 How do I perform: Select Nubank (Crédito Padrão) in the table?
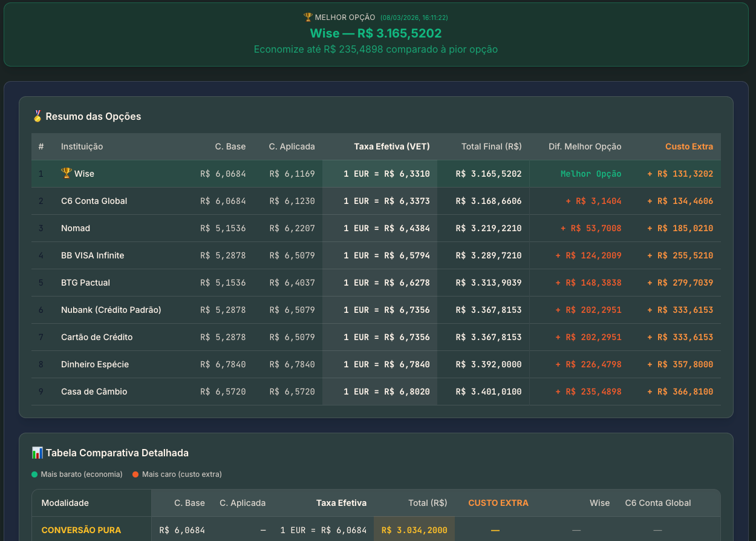tap(111, 310)
